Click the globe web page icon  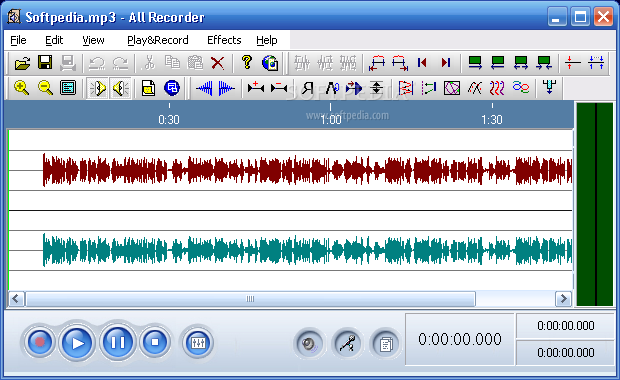pyautogui.click(x=270, y=63)
